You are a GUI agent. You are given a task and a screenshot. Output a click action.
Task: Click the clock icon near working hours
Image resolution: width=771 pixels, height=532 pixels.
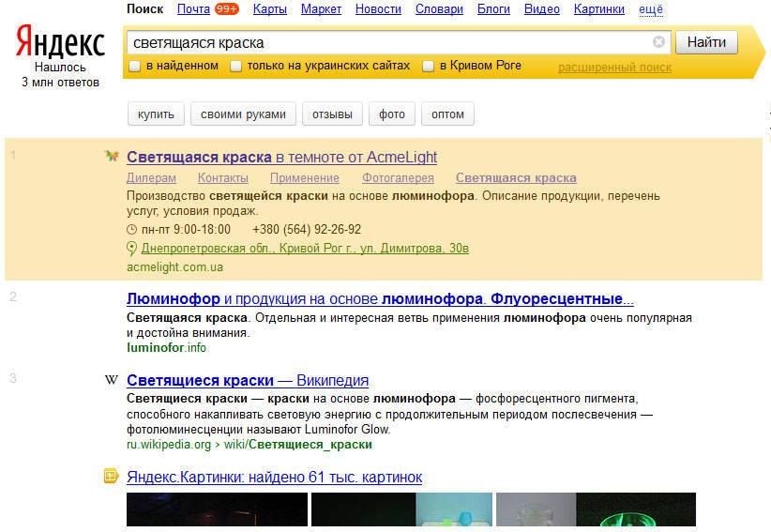(x=131, y=229)
